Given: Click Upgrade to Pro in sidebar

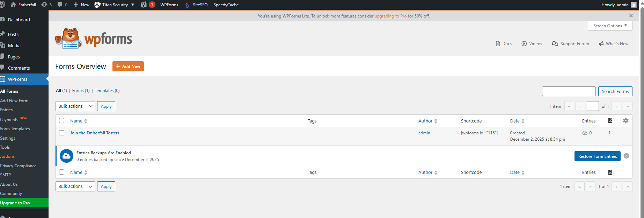Looking at the screenshot, I should 24,203.
